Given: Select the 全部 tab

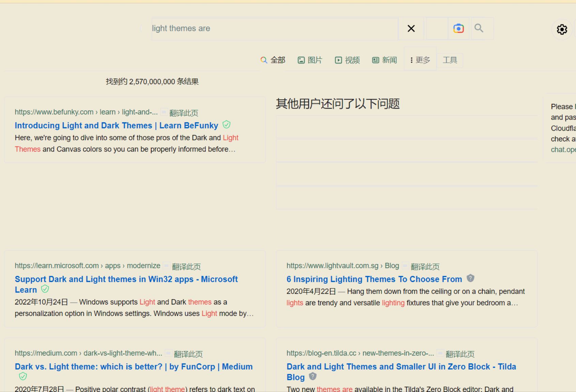Looking at the screenshot, I should tap(273, 60).
